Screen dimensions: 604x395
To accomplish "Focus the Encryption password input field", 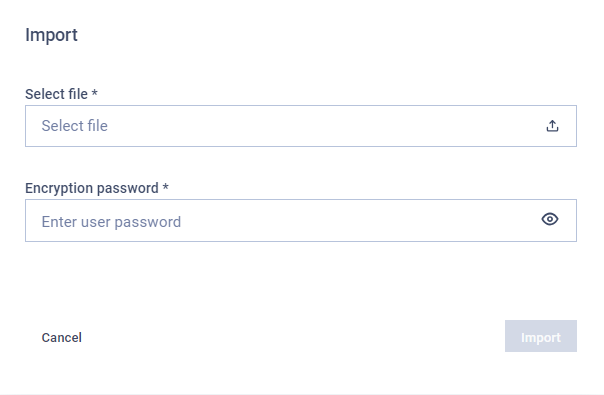I will [x=301, y=220].
